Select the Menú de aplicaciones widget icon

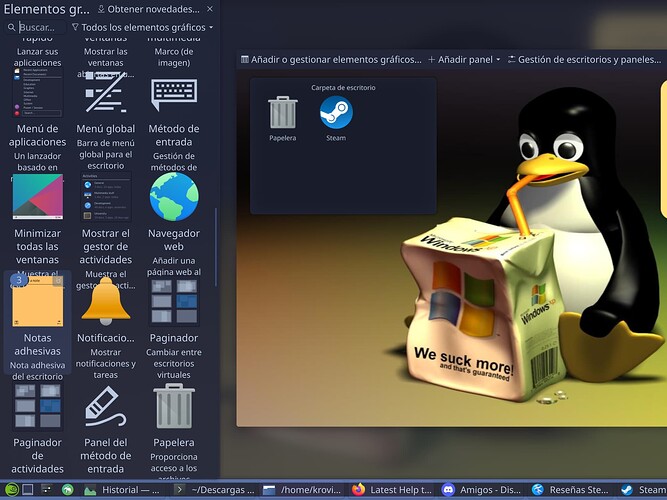click(37, 92)
